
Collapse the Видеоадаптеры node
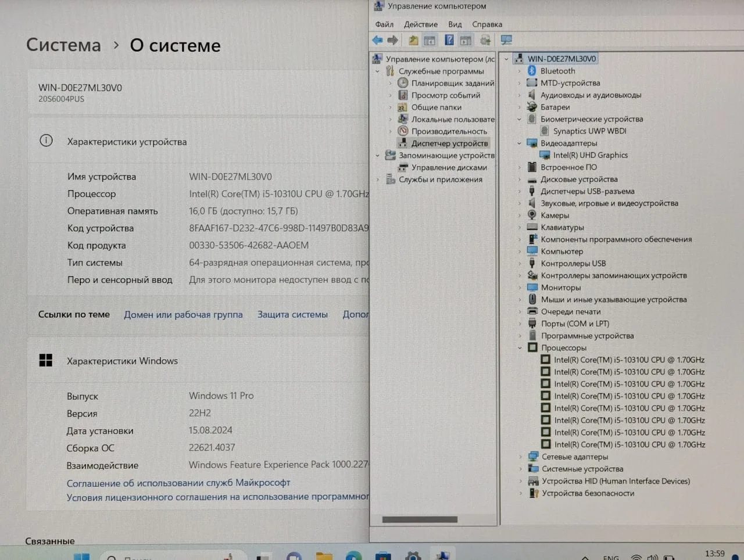(519, 143)
